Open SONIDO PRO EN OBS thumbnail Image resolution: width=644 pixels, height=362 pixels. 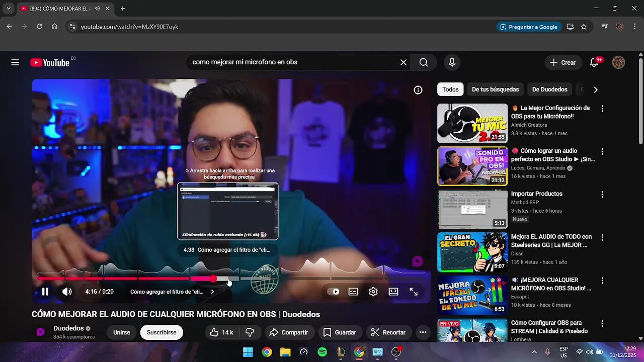[472, 166]
